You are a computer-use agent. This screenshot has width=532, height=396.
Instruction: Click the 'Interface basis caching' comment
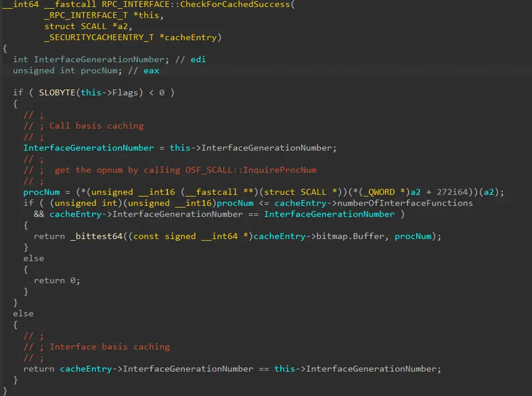109,347
